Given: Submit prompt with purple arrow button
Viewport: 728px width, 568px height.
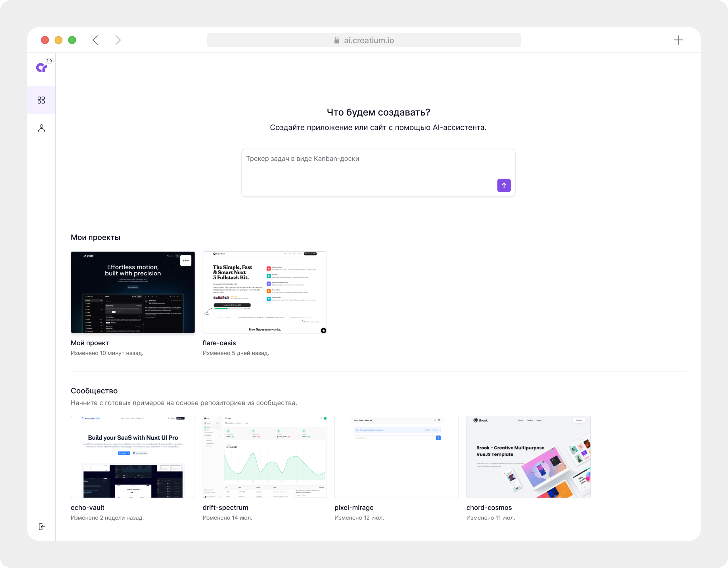Looking at the screenshot, I should (x=504, y=185).
